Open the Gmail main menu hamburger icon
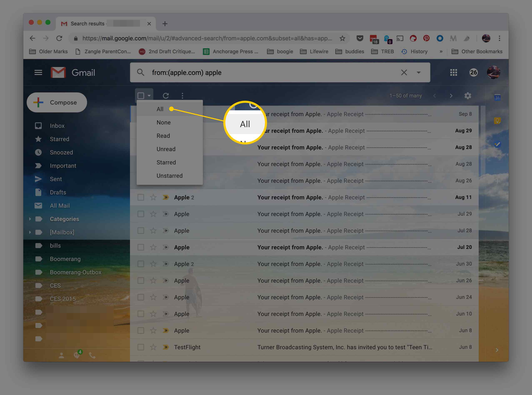Screen dimensions: 532x395 (x=38, y=72)
